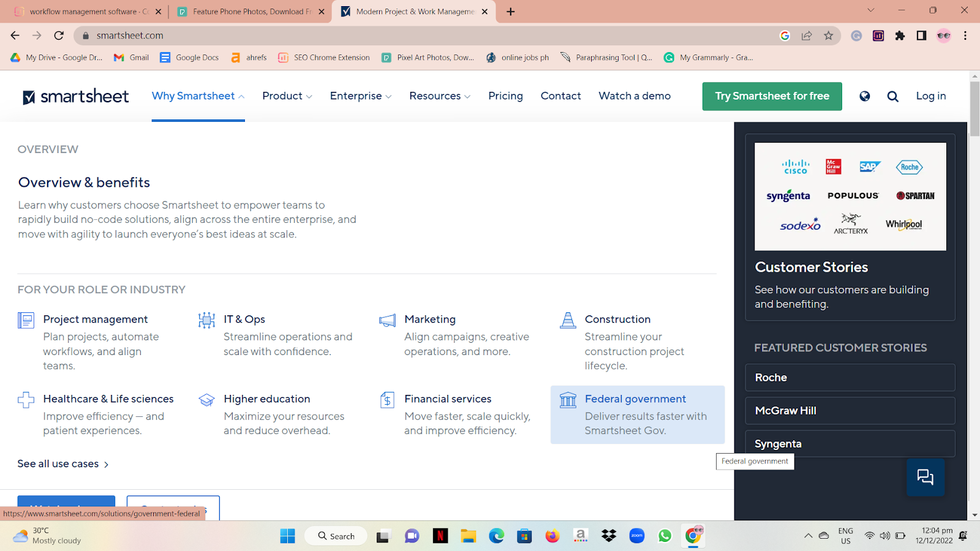The height and width of the screenshot is (551, 980).
Task: Open the Chrome side panel
Action: coord(921,36)
